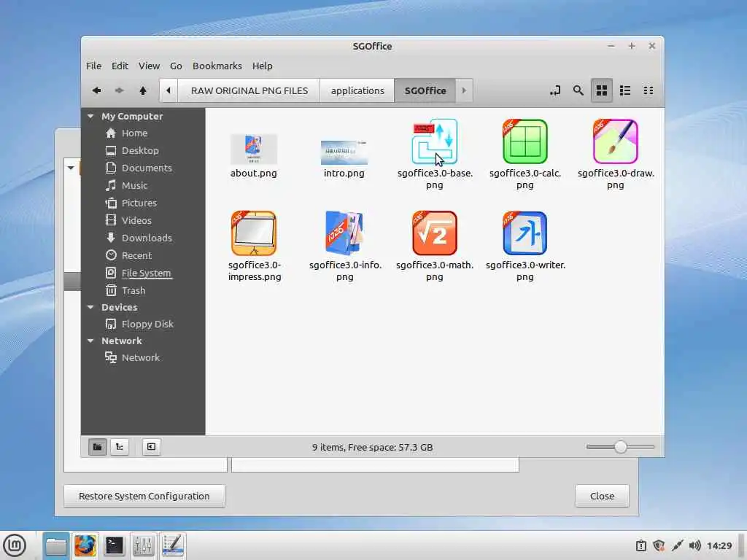Launch the terminal from the taskbar
The height and width of the screenshot is (560, 747).
coord(115,545)
